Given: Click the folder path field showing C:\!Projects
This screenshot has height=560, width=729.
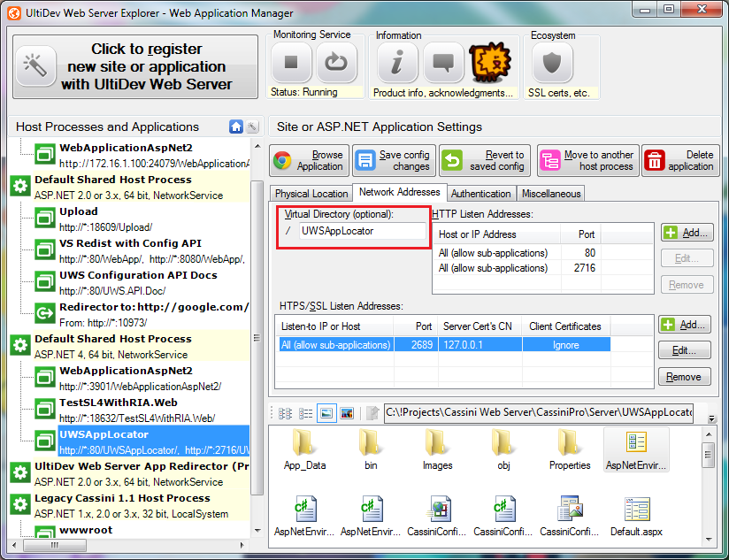Looking at the screenshot, I should pyautogui.click(x=539, y=412).
